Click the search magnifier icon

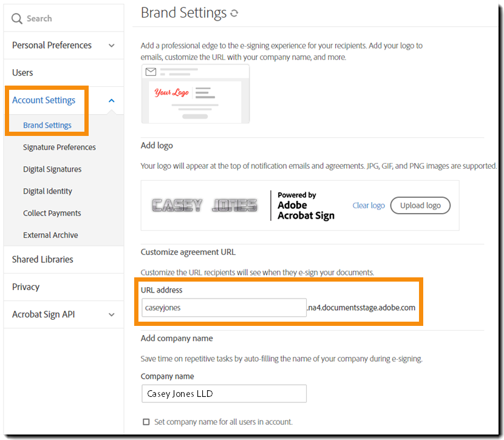tap(16, 18)
